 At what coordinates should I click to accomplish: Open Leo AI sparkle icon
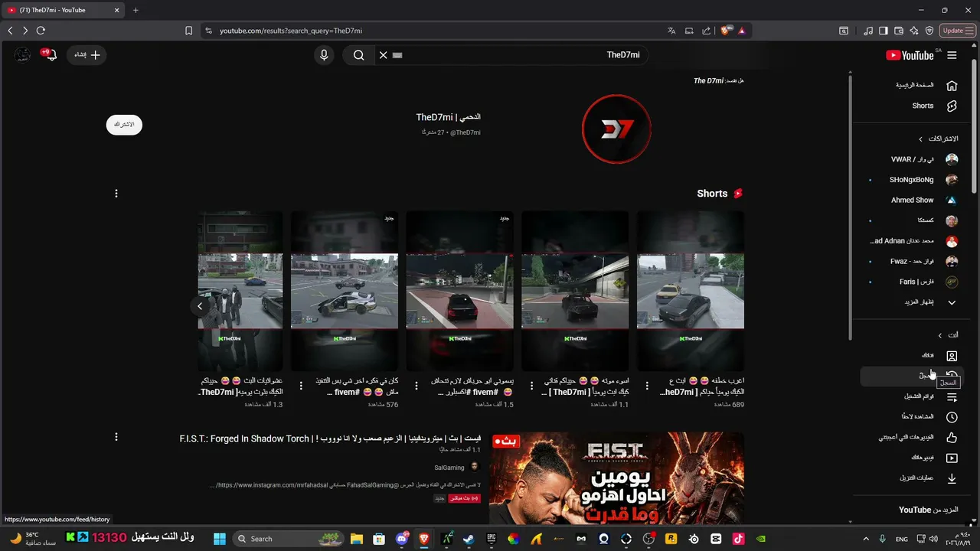point(914,31)
